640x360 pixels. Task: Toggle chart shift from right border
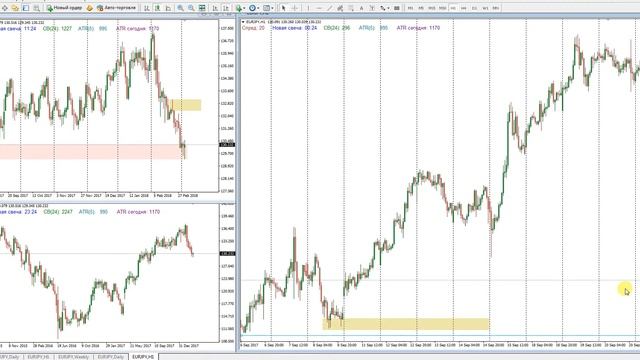point(226,8)
